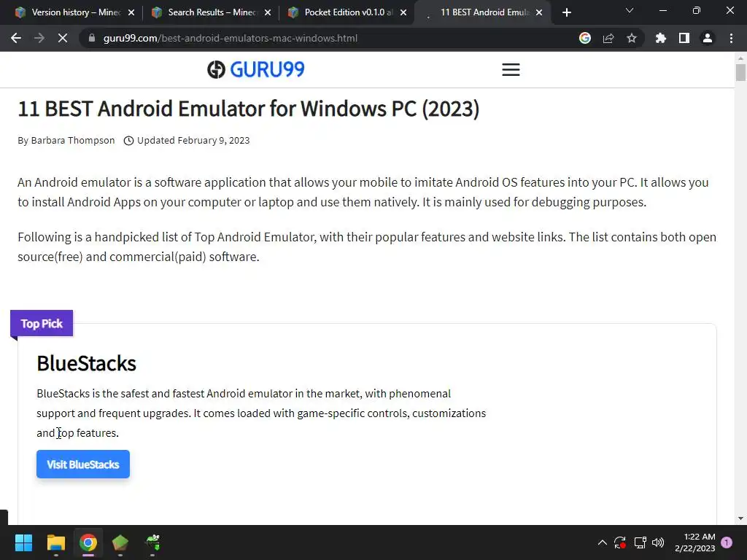Click the Chrome taskbar icon
The height and width of the screenshot is (560, 747).
[x=88, y=542]
